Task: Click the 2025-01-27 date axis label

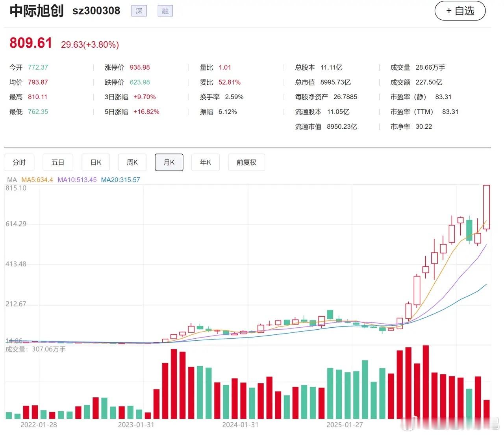Action: (345, 425)
